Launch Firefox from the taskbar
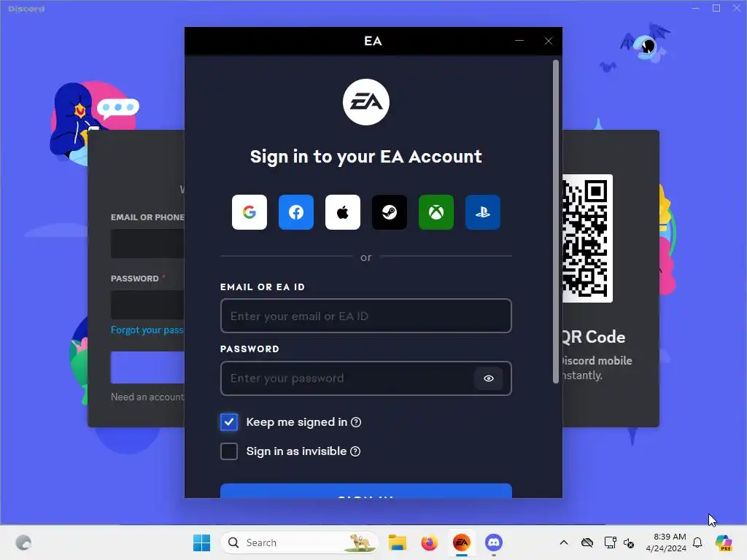This screenshot has width=747, height=560. click(x=429, y=542)
